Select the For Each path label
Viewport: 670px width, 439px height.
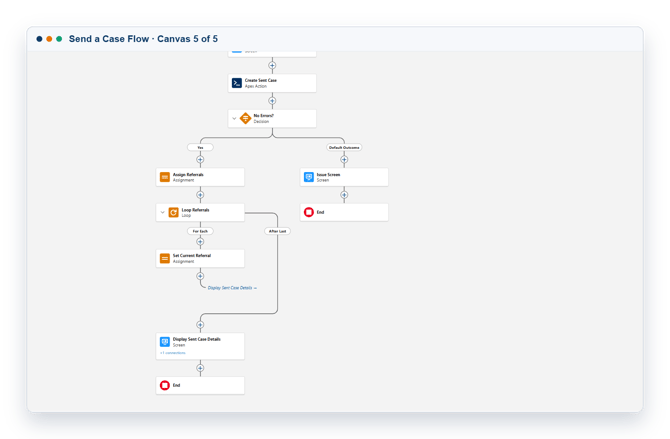coord(200,231)
